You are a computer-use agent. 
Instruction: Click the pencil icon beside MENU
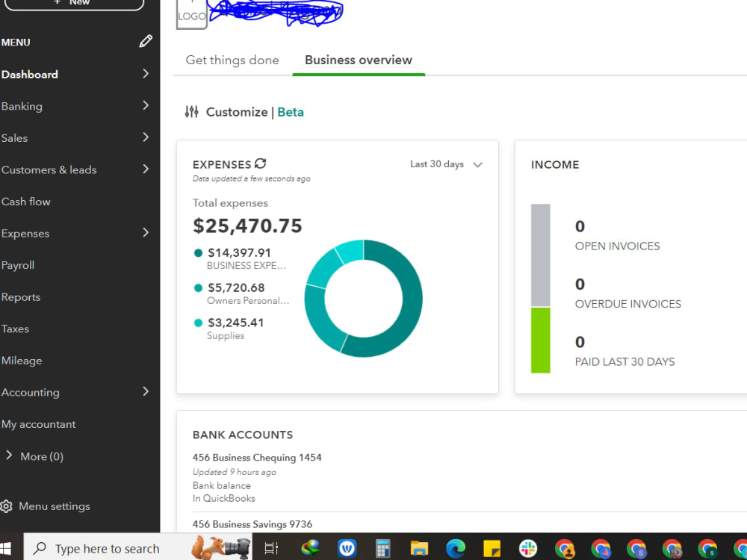tap(146, 41)
